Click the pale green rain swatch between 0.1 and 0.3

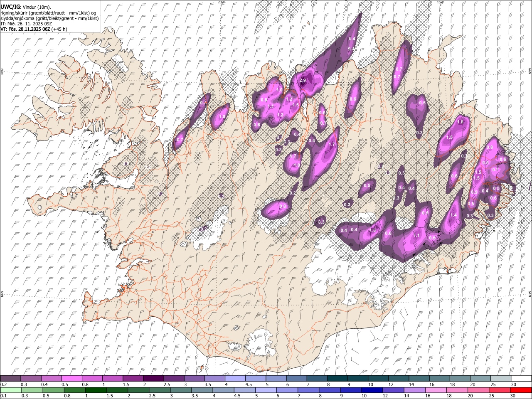[11, 390]
